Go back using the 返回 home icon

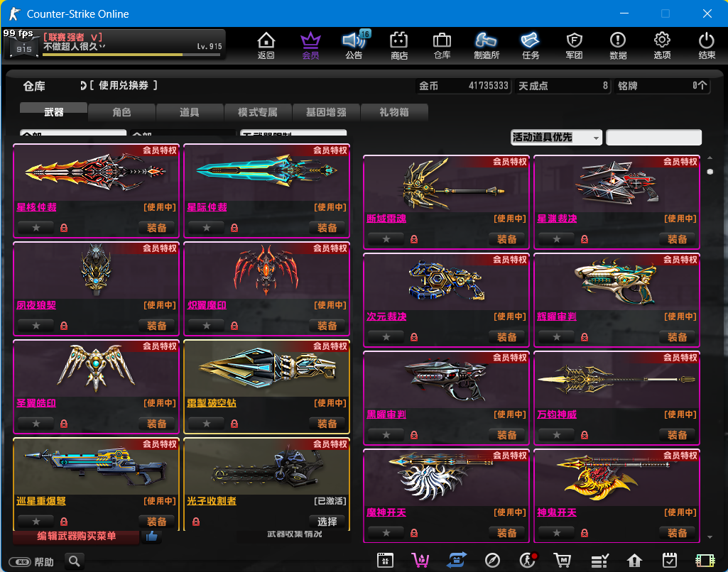click(266, 45)
